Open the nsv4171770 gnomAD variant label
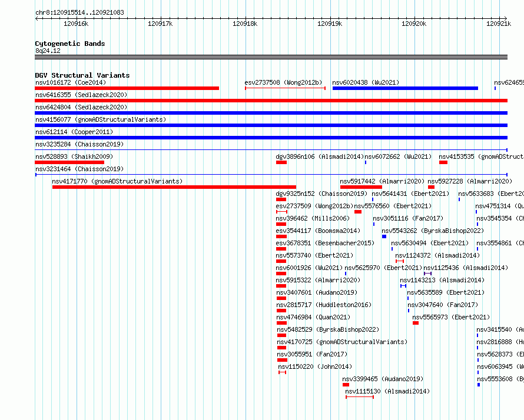 (117, 181)
